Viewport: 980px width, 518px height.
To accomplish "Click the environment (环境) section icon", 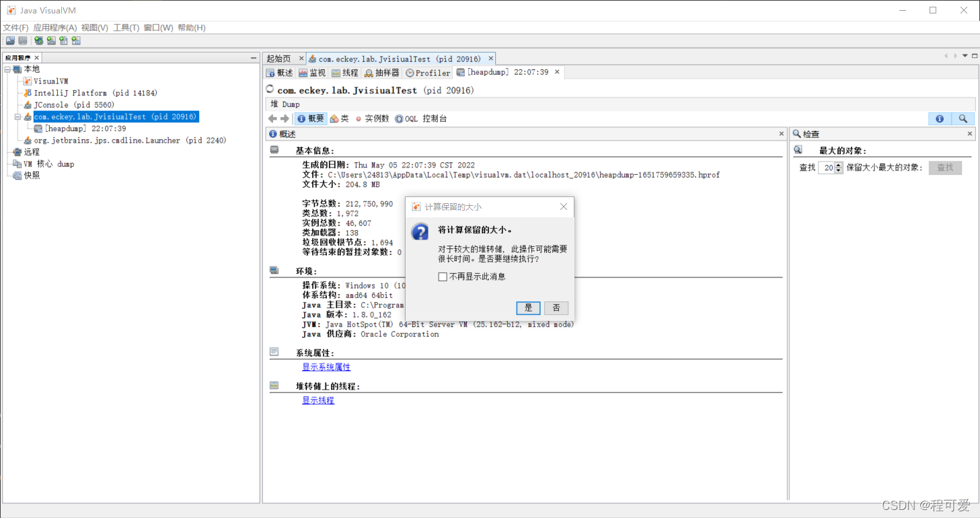I will point(274,270).
